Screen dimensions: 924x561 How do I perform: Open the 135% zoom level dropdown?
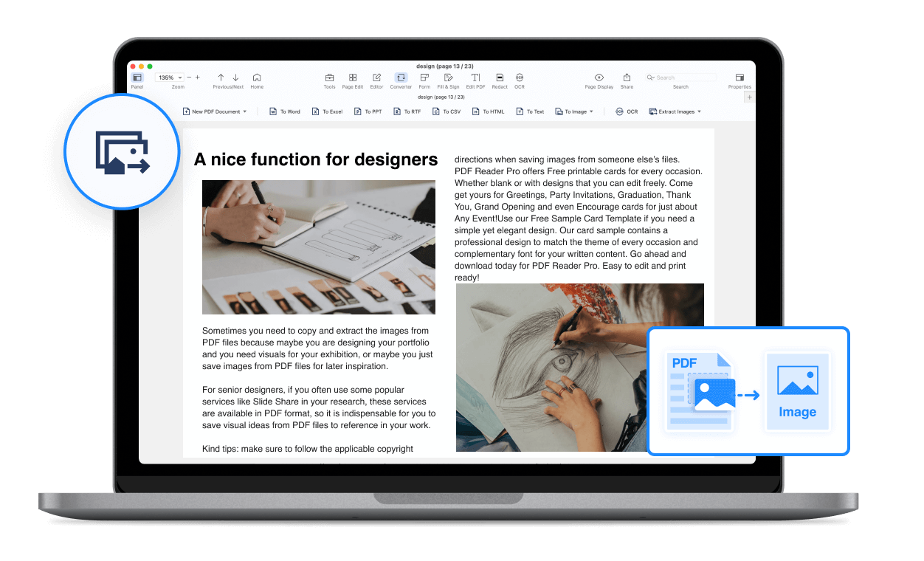pos(170,78)
